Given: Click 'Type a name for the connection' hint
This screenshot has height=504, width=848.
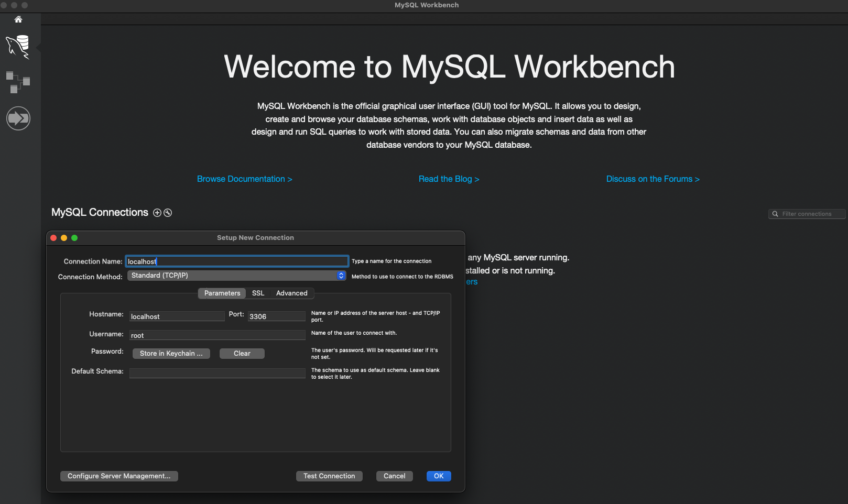Looking at the screenshot, I should click(392, 261).
